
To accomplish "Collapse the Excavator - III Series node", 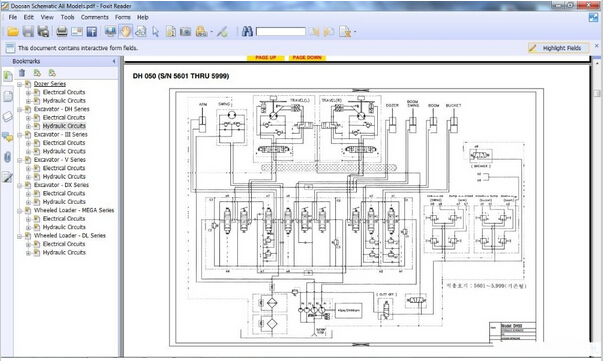I will point(19,135).
